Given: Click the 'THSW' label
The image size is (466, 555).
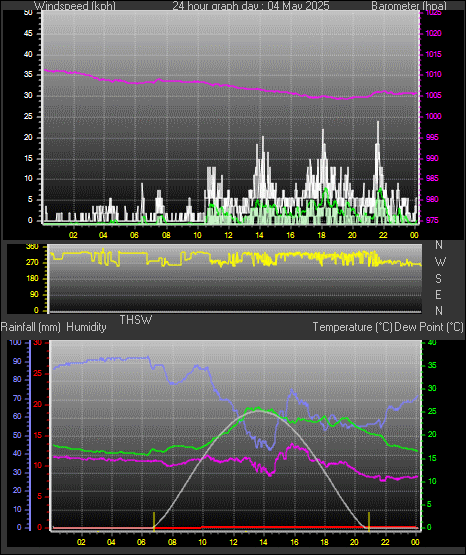Looking at the screenshot, I should [x=136, y=320].
